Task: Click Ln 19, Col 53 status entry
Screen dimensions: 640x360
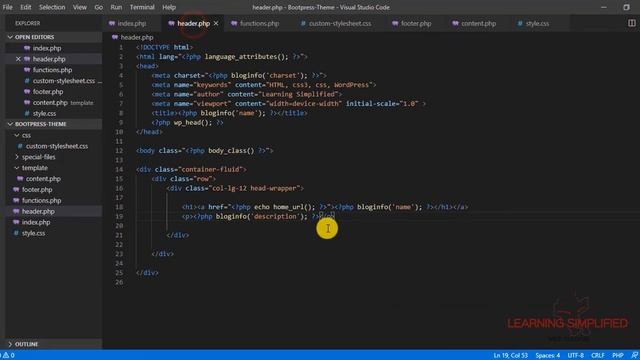Action: 510,356
